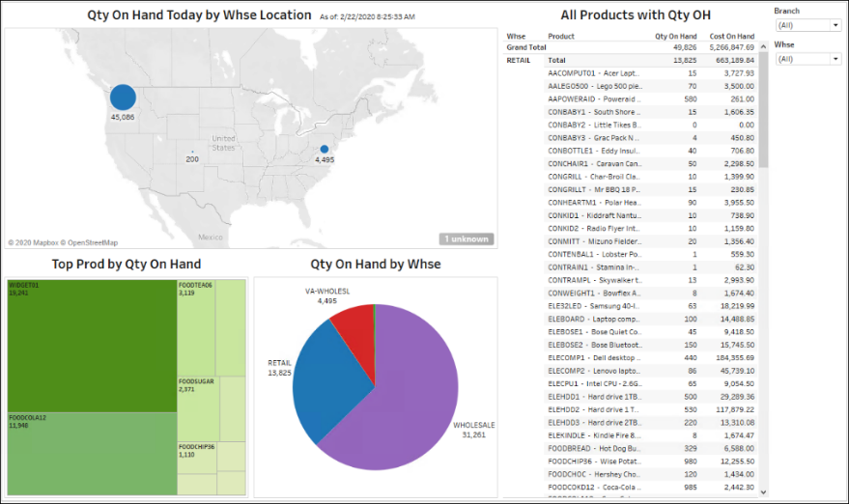Select the ELEBOARD - Laptop comp.. row
This screenshot has width=849, height=504.
point(651,319)
